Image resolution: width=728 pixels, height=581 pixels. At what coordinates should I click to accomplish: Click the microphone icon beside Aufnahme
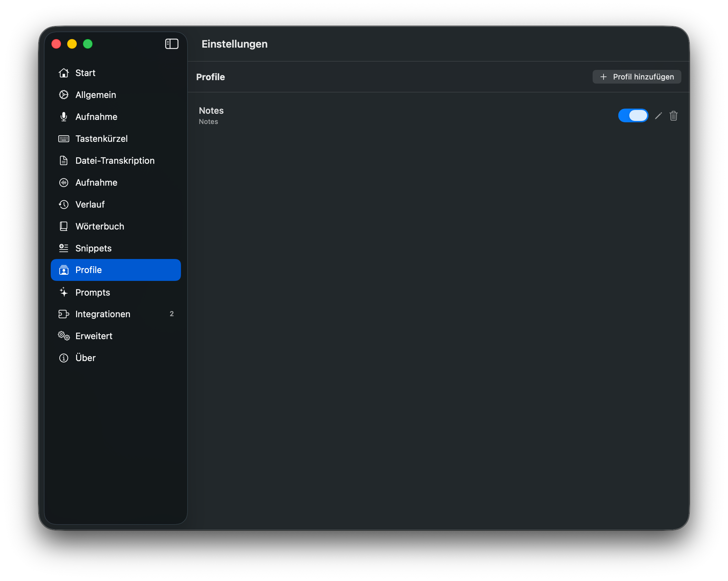tap(64, 117)
